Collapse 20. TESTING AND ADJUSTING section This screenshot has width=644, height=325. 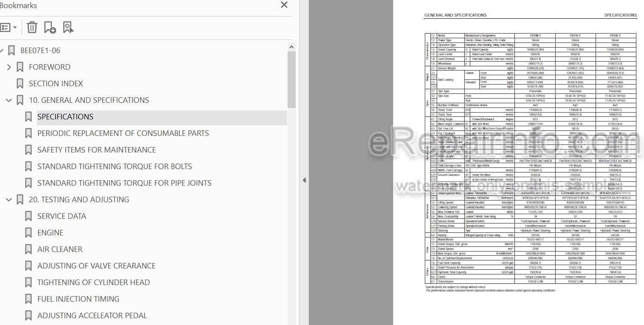tap(9, 200)
